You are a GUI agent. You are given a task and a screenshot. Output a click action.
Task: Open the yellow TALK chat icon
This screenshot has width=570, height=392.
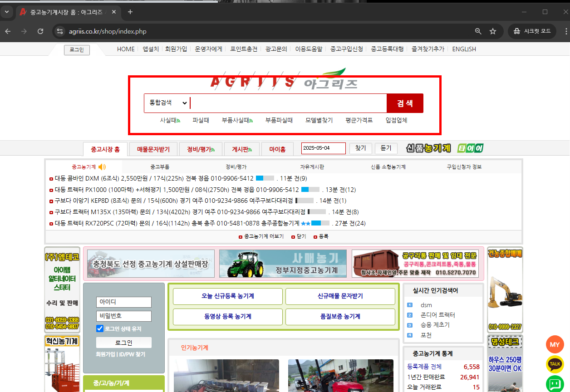pos(555,364)
